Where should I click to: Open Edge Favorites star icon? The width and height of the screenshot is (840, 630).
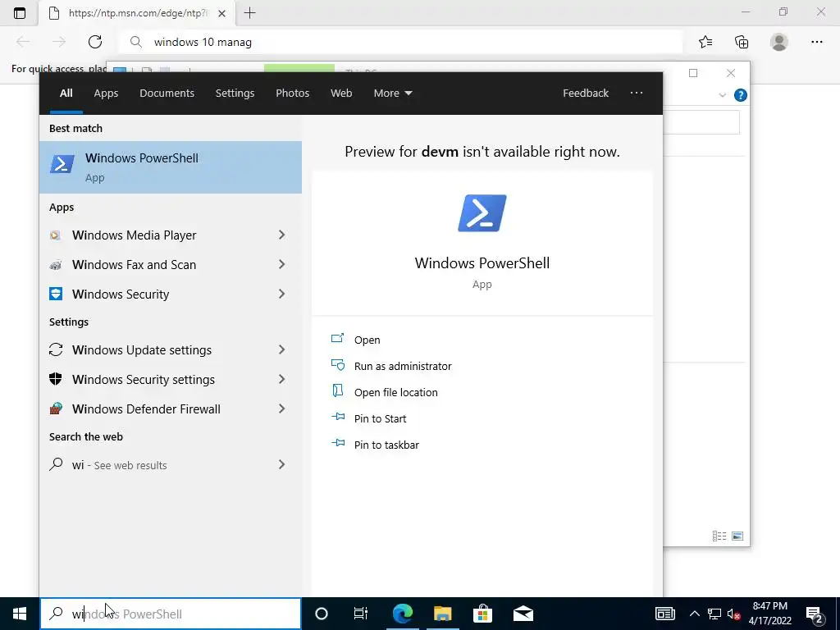(705, 42)
